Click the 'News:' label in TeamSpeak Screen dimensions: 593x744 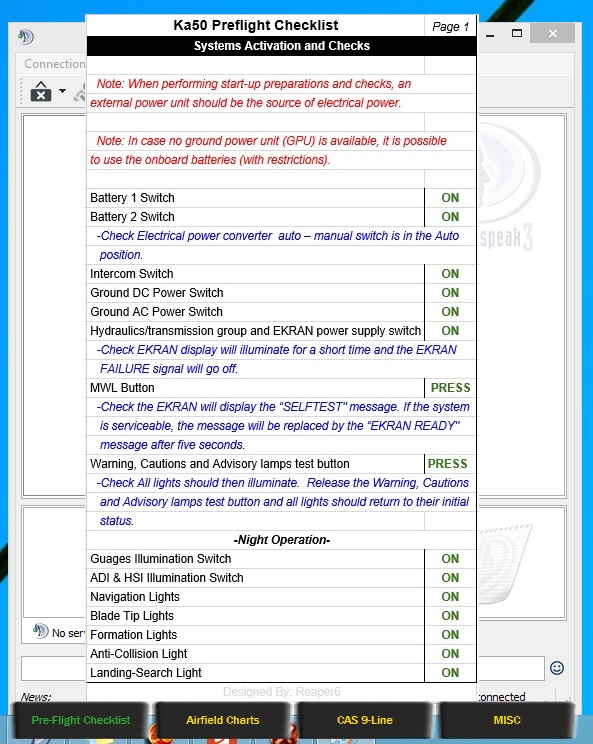click(x=36, y=697)
